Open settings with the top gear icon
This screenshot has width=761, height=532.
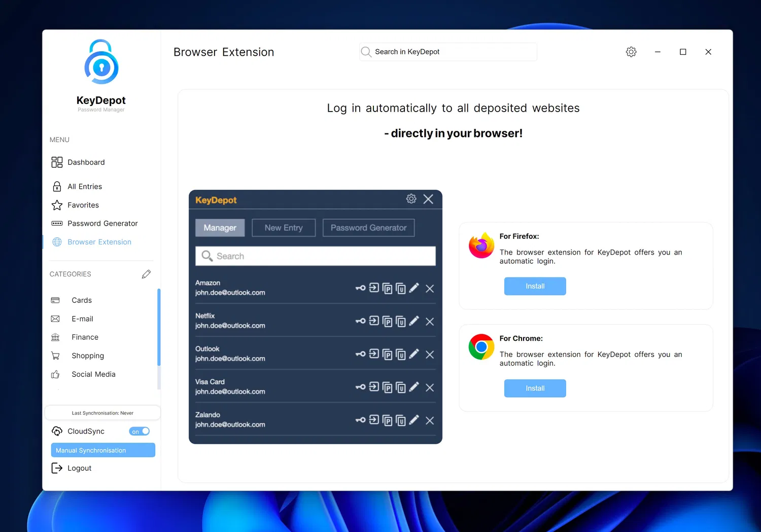click(x=631, y=52)
